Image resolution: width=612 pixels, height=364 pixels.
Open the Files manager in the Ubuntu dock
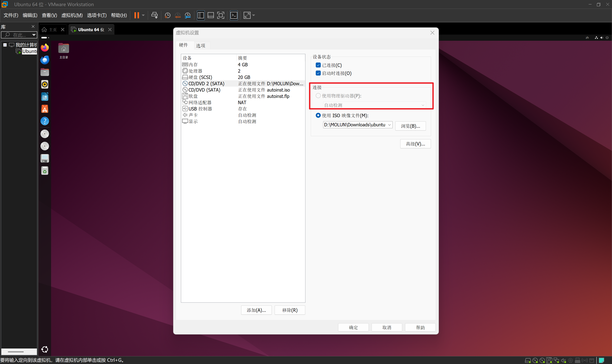[45, 72]
